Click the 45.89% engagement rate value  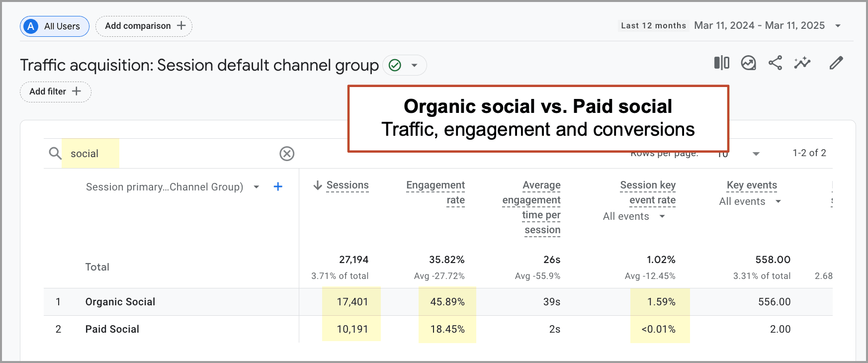tap(447, 302)
